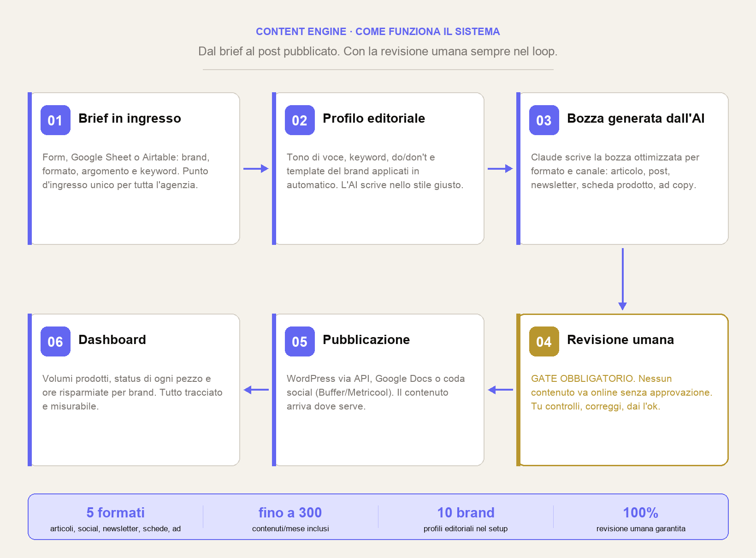Select the 'Brief in ingresso' card title
Image resolution: width=756 pixels, height=558 pixels.
click(130, 119)
